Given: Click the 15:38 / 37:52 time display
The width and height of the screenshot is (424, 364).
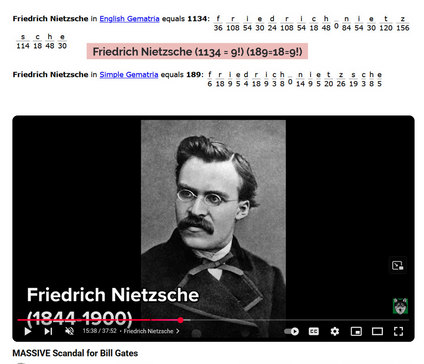Looking at the screenshot, I should (100, 331).
